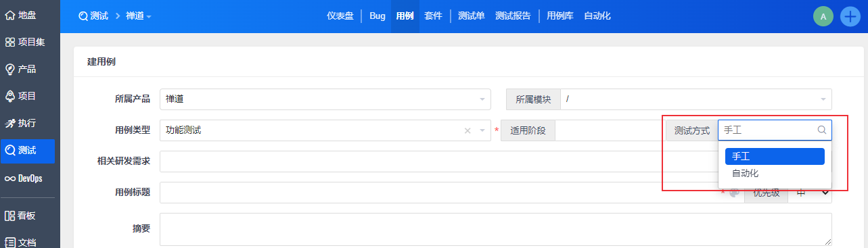
Task: Choose 手工 from the dropdown list
Action: tap(775, 156)
